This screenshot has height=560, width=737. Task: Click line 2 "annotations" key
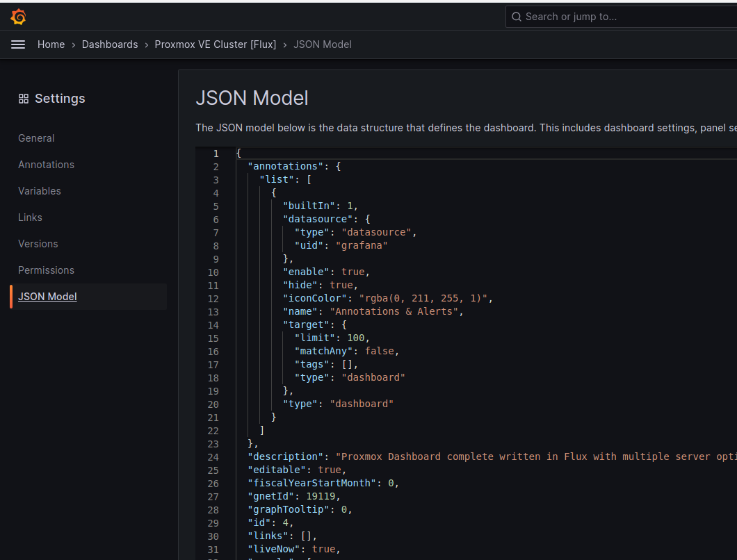(285, 166)
